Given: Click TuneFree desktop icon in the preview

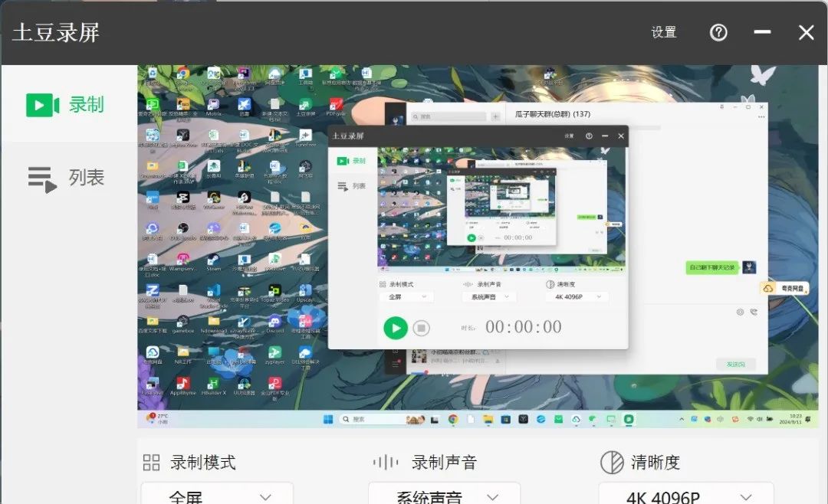Looking at the screenshot, I should tap(305, 138).
